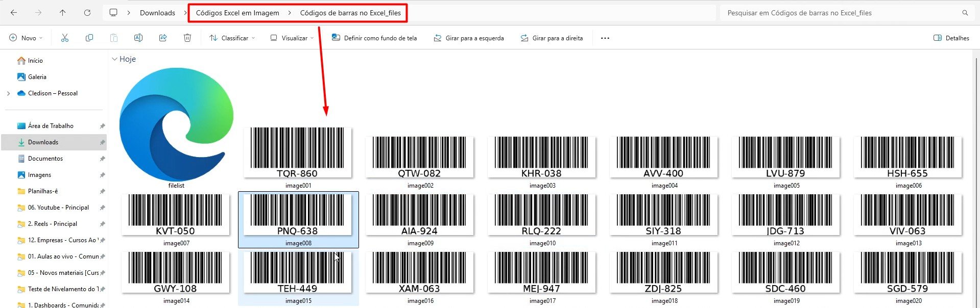Click Definir como fundo de tela
980x308 pixels.
[x=374, y=38]
